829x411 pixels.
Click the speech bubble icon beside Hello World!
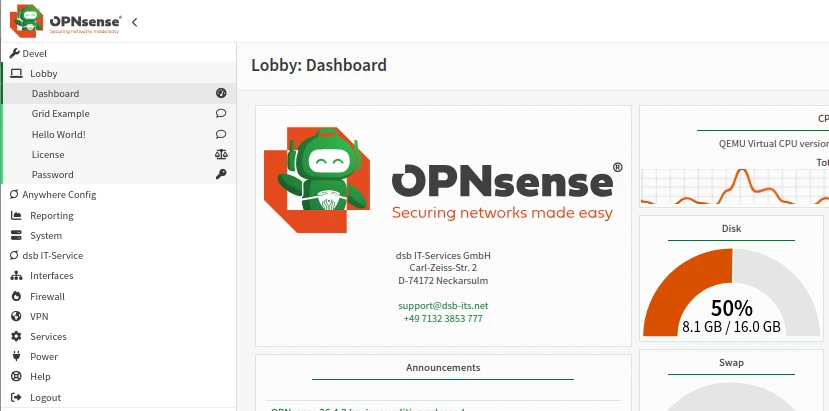pyautogui.click(x=221, y=134)
